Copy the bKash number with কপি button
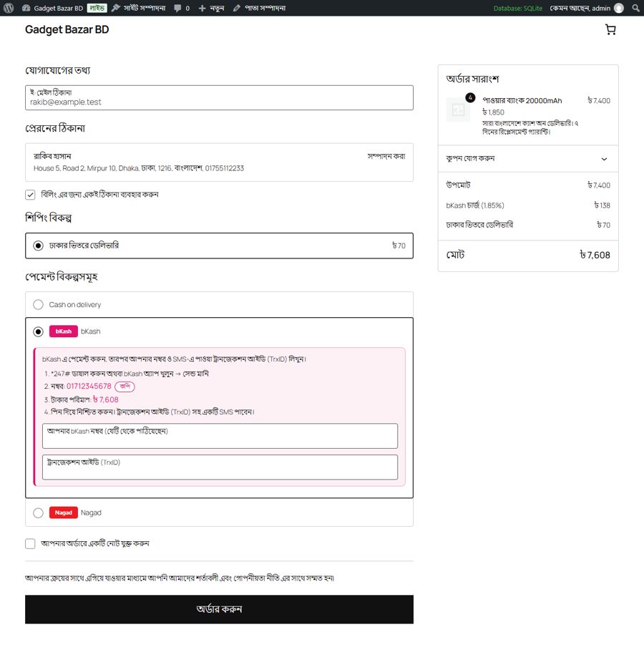Image resolution: width=644 pixels, height=650 pixels. pos(125,387)
